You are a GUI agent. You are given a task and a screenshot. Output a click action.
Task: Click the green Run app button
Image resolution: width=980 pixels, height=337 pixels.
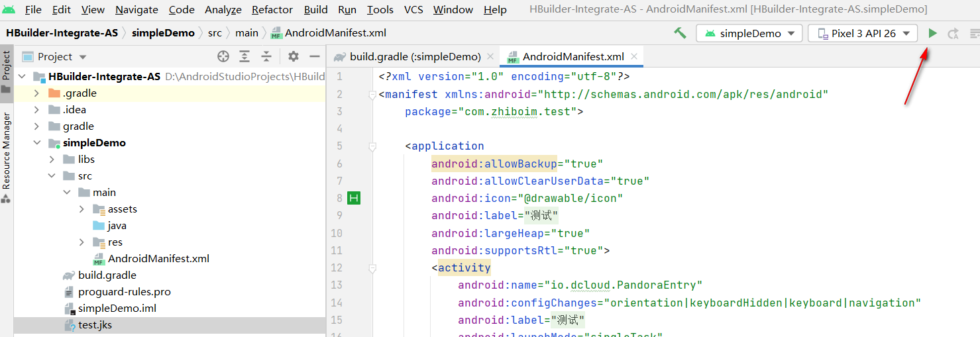coord(932,33)
